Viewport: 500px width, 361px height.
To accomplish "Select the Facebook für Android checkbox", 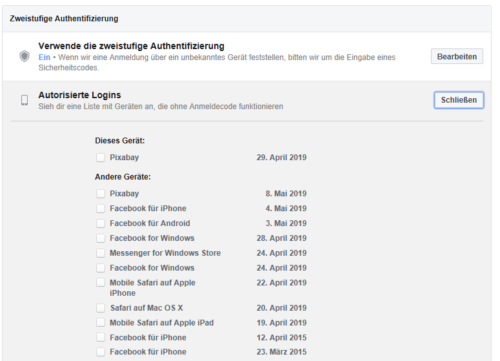I will coord(100,223).
